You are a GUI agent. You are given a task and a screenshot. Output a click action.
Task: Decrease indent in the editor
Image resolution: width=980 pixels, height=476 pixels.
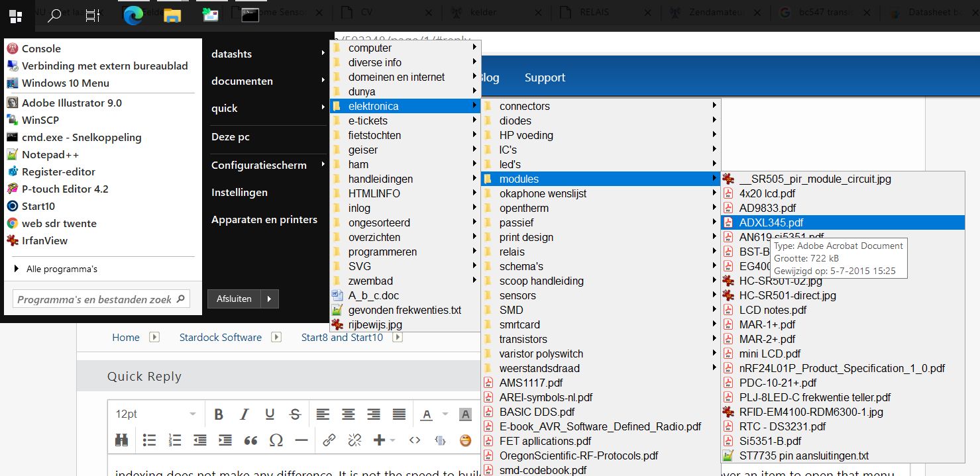pos(199,440)
